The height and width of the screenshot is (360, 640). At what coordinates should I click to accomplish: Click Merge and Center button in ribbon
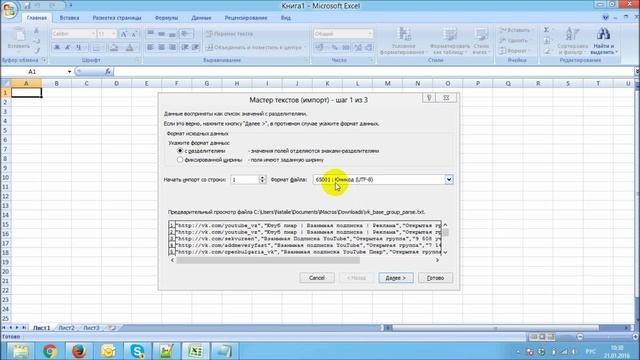pyautogui.click(x=256, y=47)
